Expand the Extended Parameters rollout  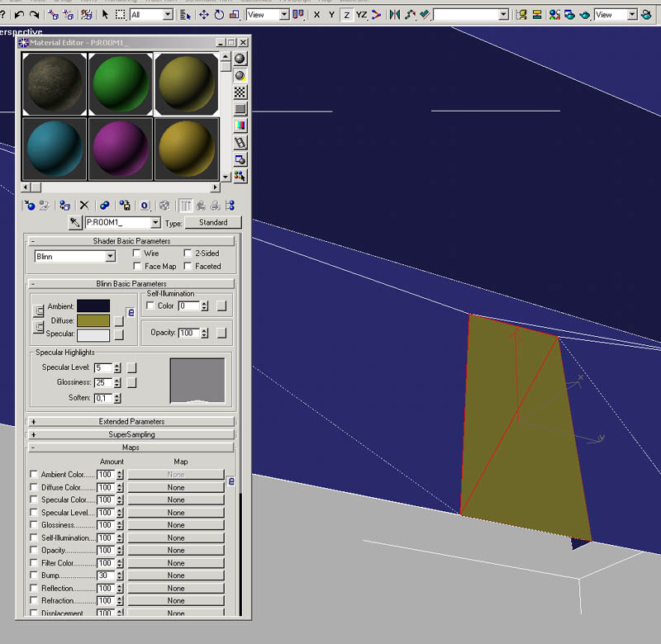(131, 422)
